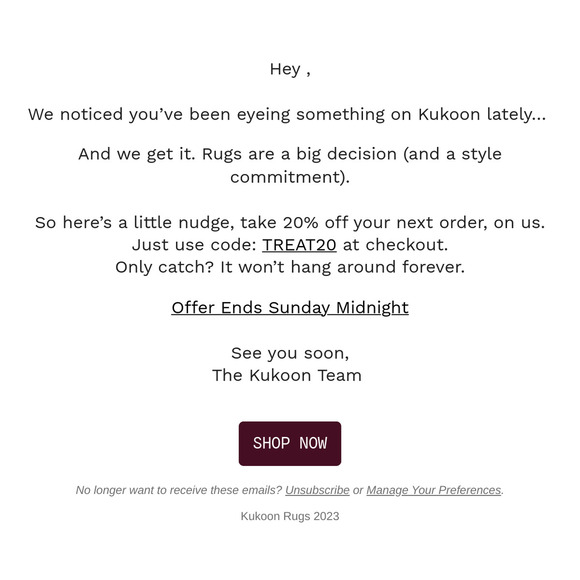Image resolution: width=580 pixels, height=580 pixels.
Task: Click the 'So here's a little nudge' sentence
Action: pyautogui.click(x=290, y=223)
